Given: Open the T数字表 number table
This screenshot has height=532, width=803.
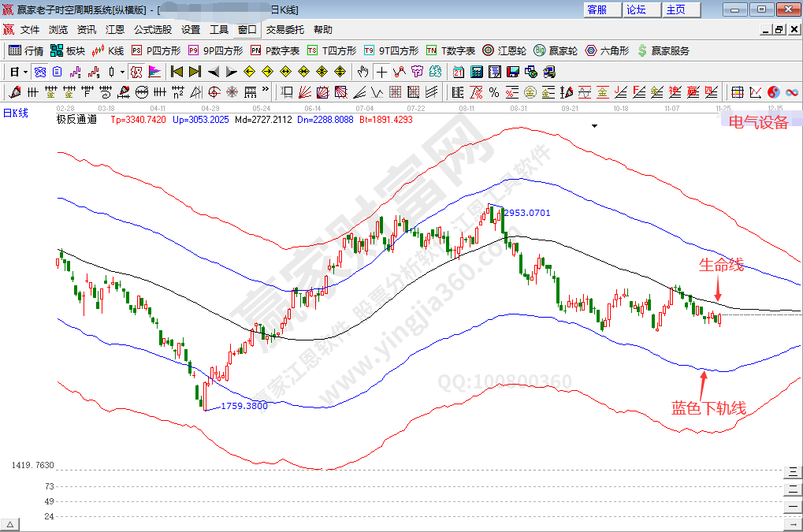Looking at the screenshot, I should (450, 50).
